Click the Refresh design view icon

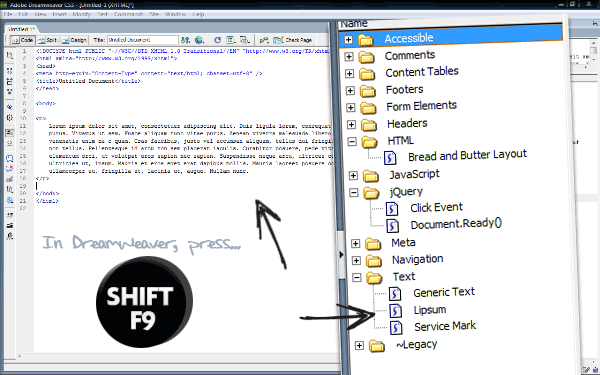point(217,40)
